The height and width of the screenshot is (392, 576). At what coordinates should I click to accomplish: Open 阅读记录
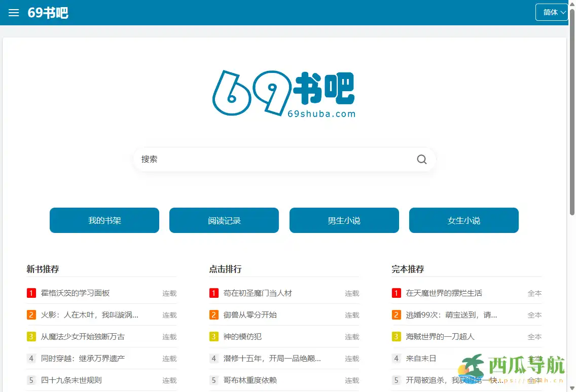(x=224, y=220)
